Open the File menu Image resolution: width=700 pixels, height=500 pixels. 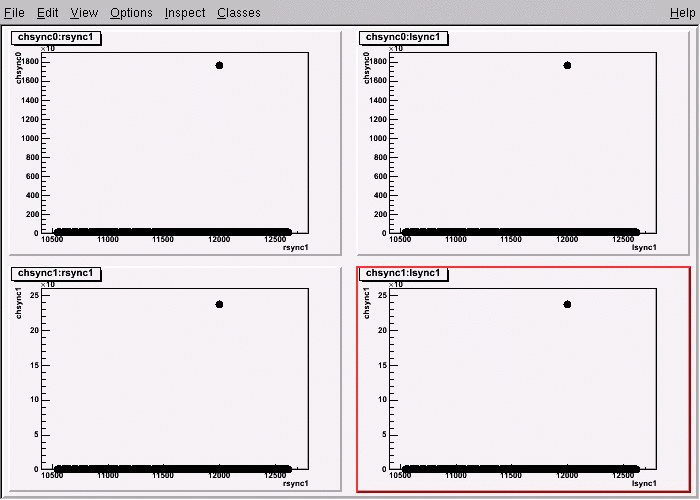click(14, 13)
